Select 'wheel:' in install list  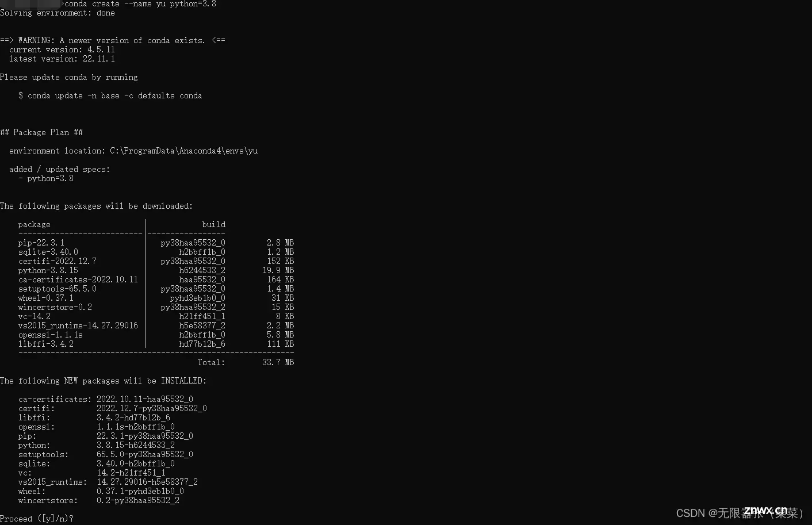point(32,491)
